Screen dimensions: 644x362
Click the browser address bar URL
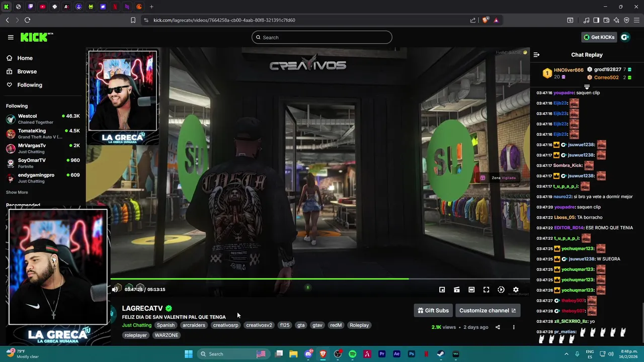[224, 20]
